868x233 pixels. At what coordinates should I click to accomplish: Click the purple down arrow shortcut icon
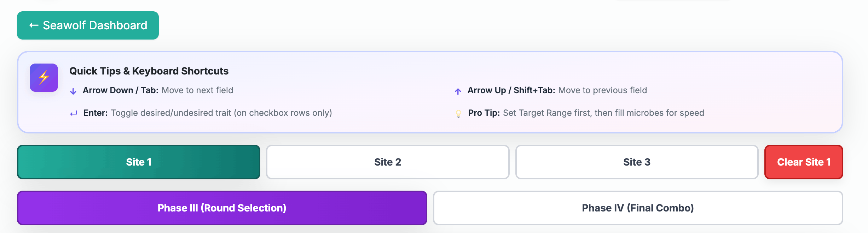point(73,91)
